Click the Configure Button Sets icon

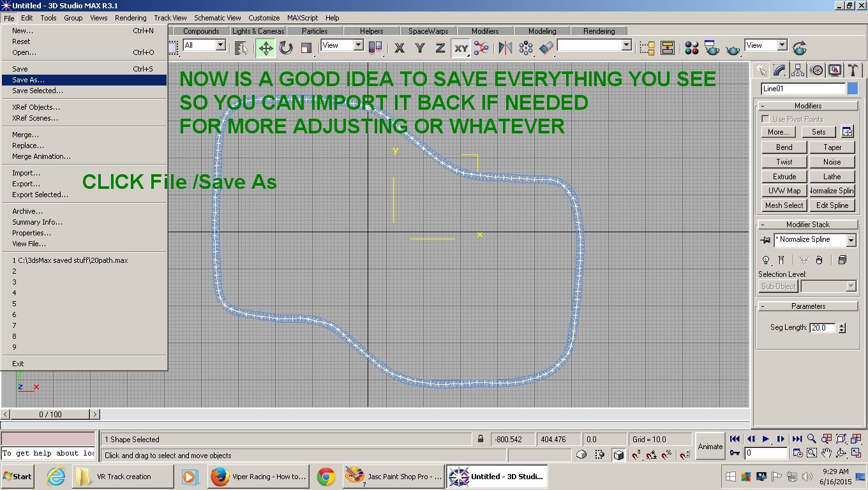coord(847,132)
